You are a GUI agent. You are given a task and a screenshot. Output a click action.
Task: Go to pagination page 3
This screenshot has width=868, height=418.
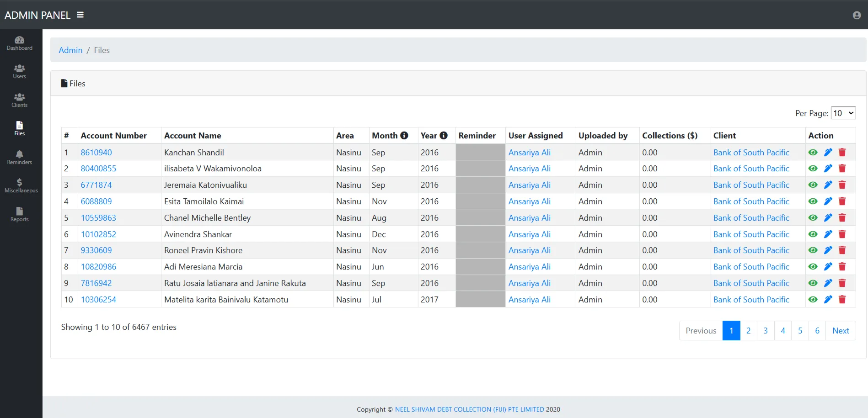pos(766,331)
